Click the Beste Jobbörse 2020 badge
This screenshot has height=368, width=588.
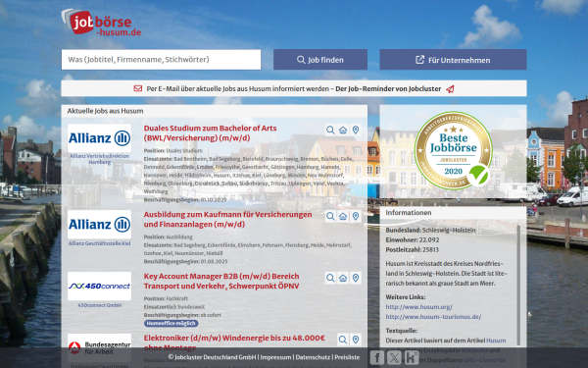tap(453, 150)
